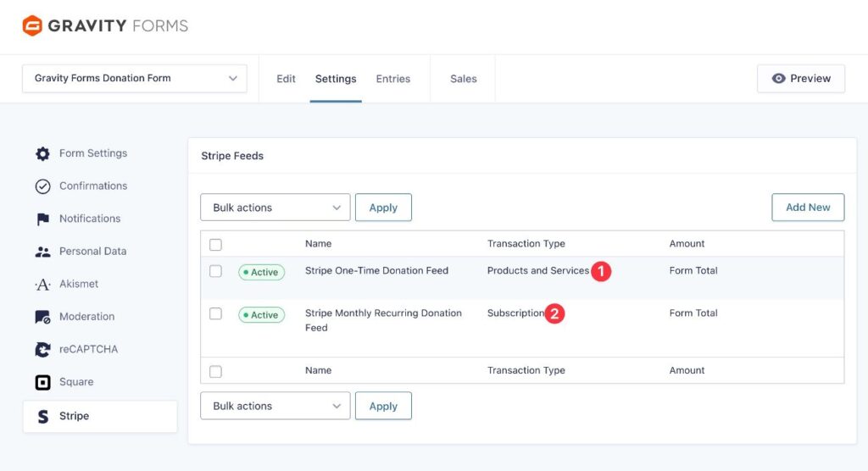Click the Akismet letter A icon
This screenshot has height=471, width=868.
42,285
